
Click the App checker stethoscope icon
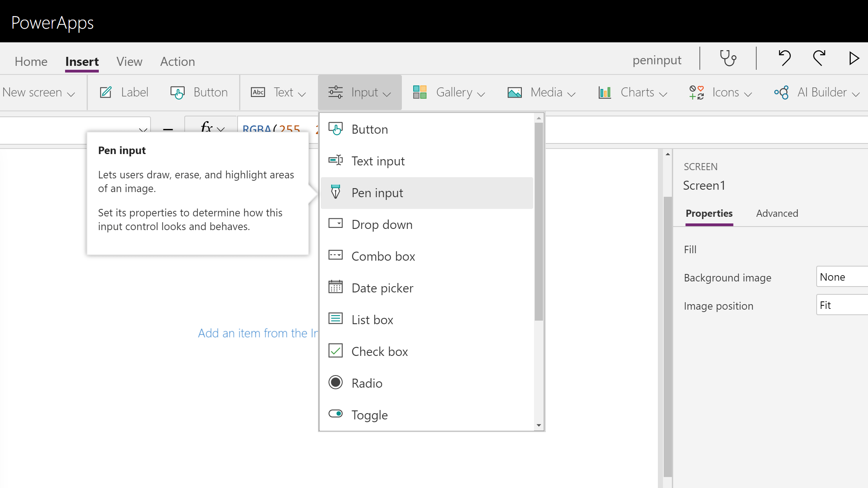(728, 58)
